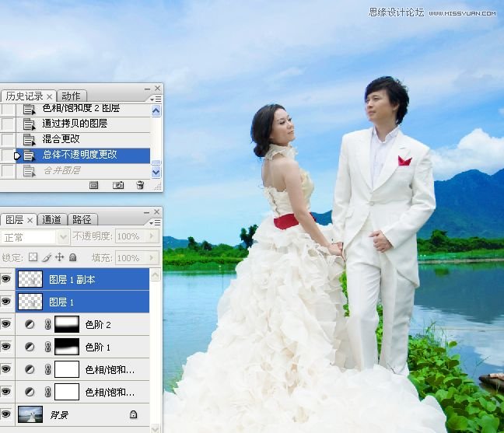Click upper 色相/饱和… adjustment icon
This screenshot has width=504, height=433.
[x=30, y=369]
